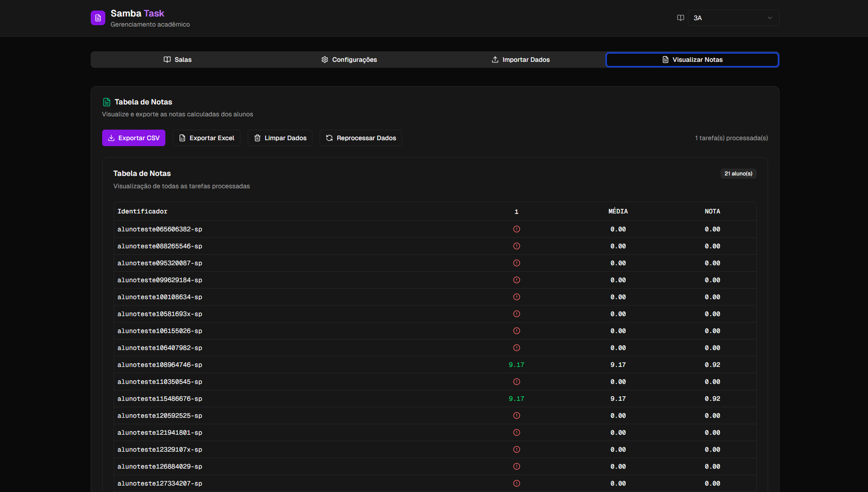The width and height of the screenshot is (868, 492).
Task: Click the green Tabela de Notas document icon
Action: click(x=107, y=102)
